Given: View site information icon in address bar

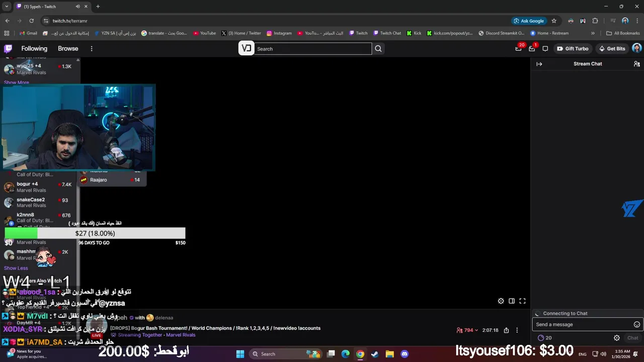Looking at the screenshot, I should coord(46,21).
